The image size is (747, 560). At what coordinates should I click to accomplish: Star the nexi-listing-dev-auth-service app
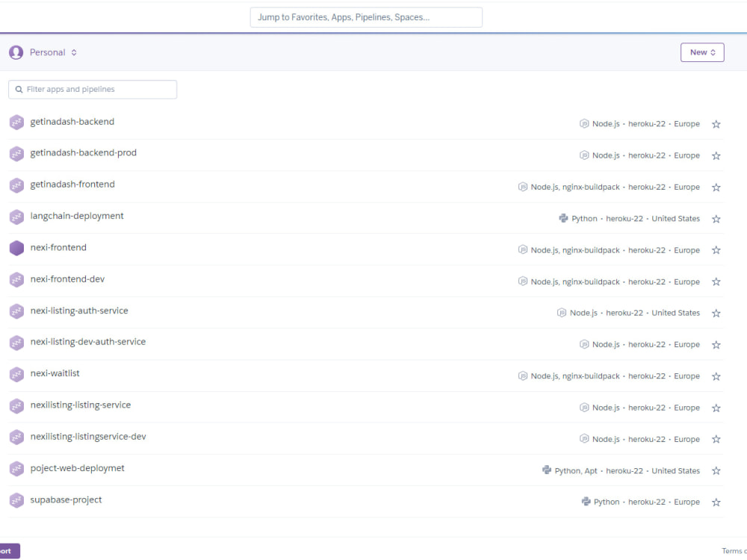tap(716, 345)
